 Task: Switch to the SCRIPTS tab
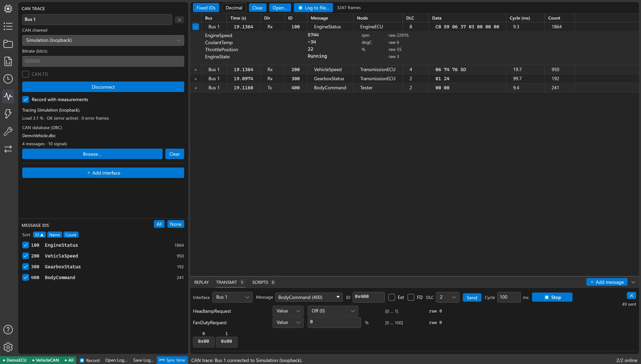(263, 282)
